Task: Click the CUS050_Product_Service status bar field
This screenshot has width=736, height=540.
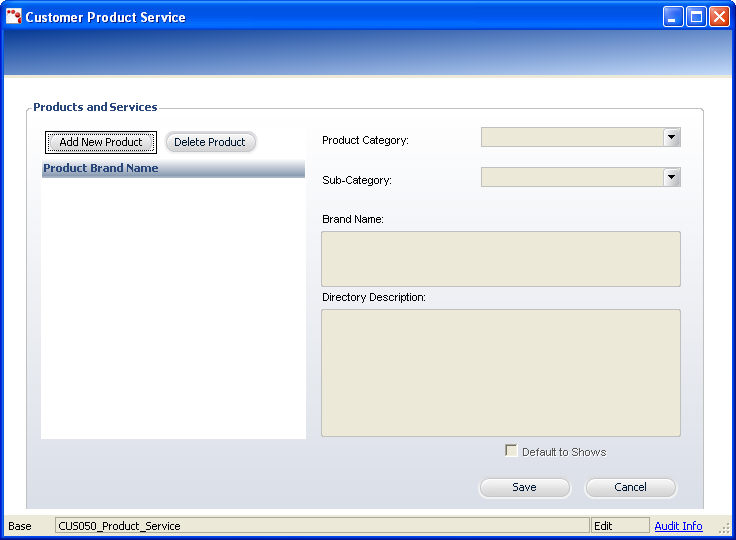Action: point(322,526)
